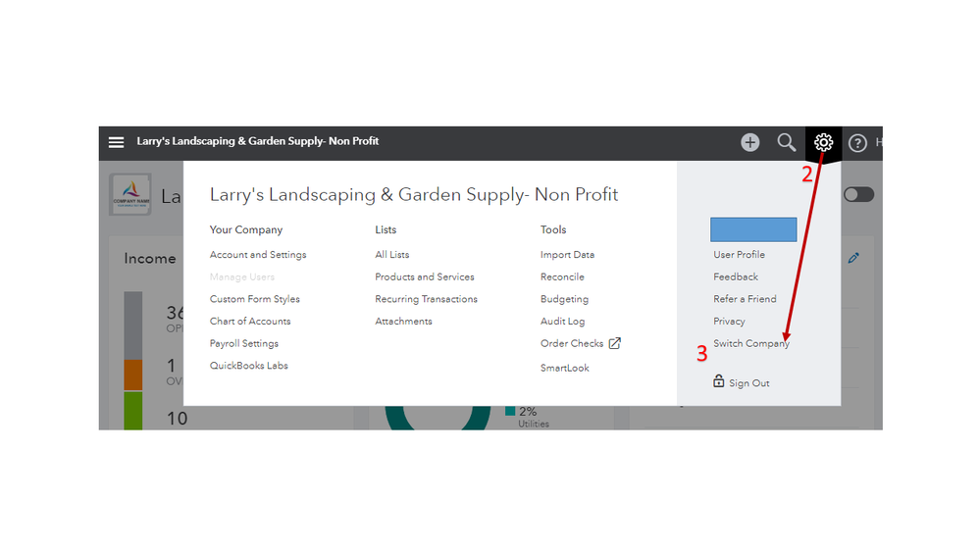Open the hamburger navigation menu
Viewport: 980px width, 551px height.
117,142
